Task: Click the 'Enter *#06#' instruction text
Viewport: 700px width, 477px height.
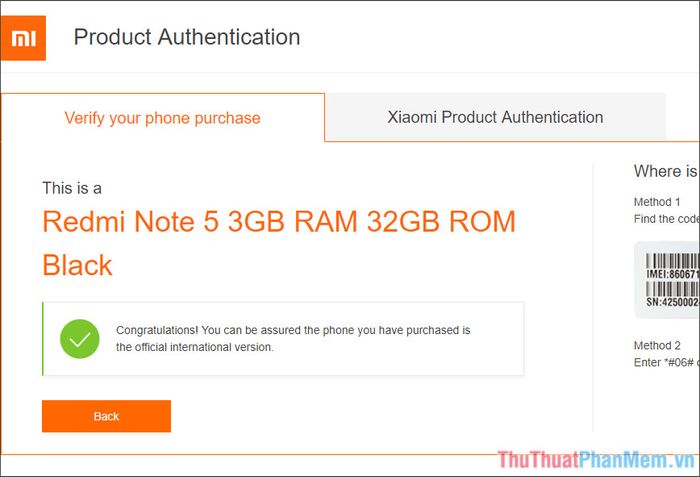Action: tap(667, 362)
